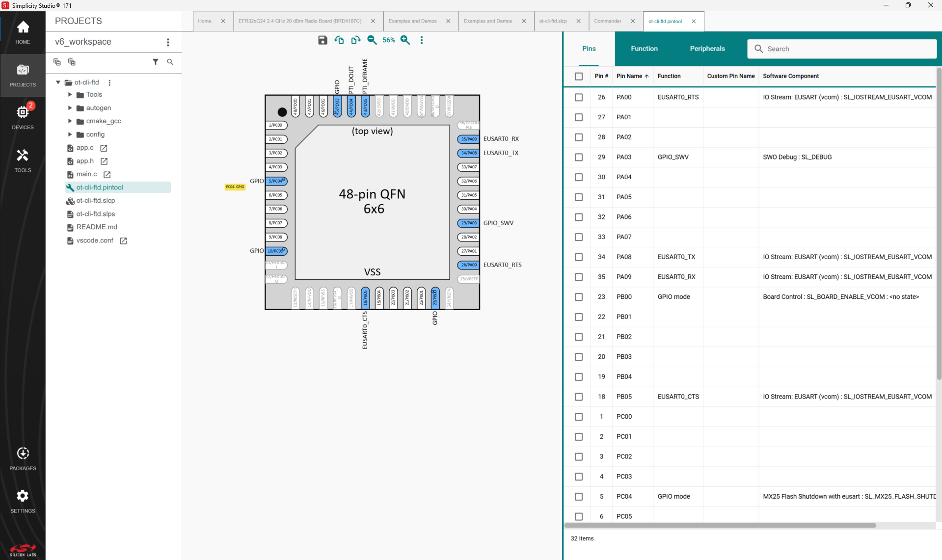This screenshot has width=942, height=560.
Task: Select the PB05 pin 18 row checkbox
Action: point(579,397)
